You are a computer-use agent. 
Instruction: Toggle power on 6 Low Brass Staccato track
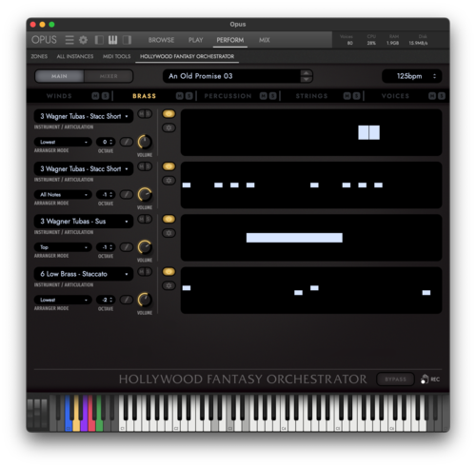(169, 271)
